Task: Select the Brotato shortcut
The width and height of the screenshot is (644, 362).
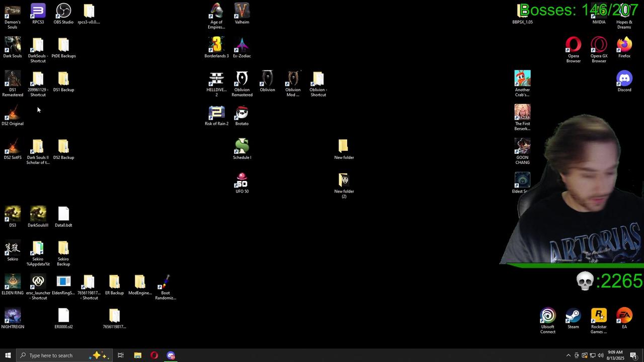Action: (242, 115)
